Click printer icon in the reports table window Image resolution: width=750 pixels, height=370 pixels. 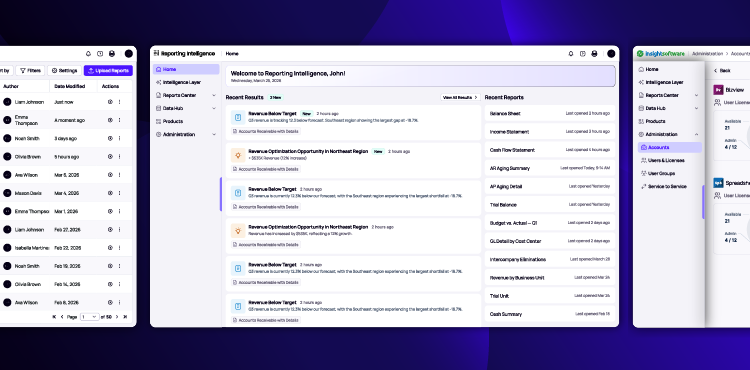click(x=112, y=54)
